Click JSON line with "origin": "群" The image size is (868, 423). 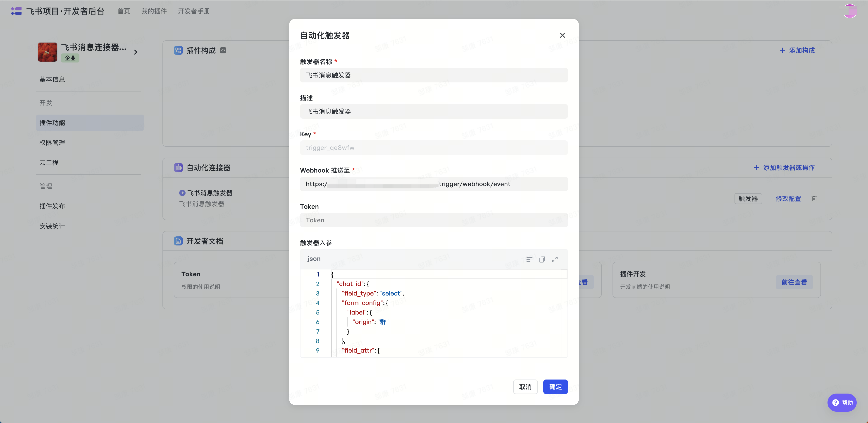click(370, 322)
